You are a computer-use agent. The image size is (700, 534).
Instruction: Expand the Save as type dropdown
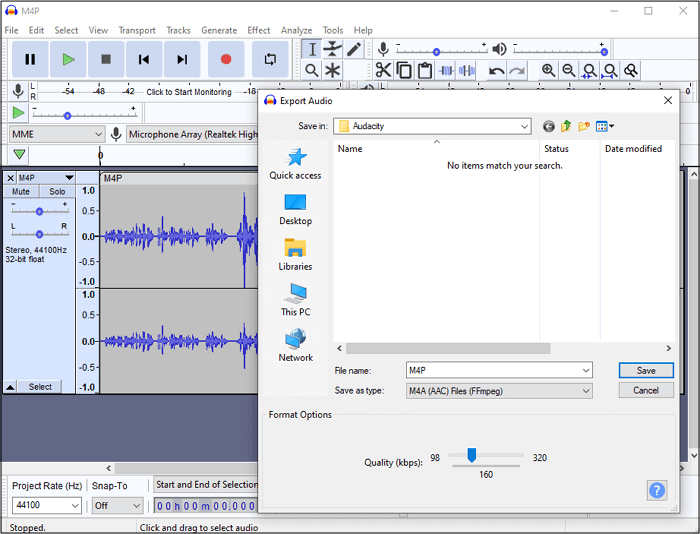(585, 391)
